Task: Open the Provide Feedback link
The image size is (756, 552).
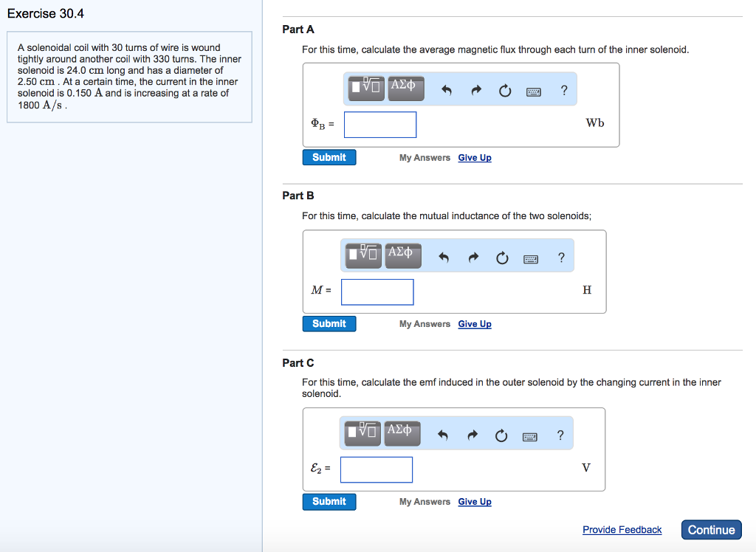Action: click(622, 530)
